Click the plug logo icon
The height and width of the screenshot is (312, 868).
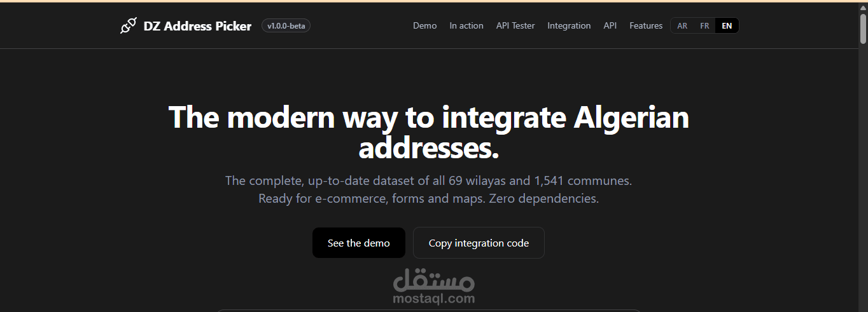tap(129, 26)
